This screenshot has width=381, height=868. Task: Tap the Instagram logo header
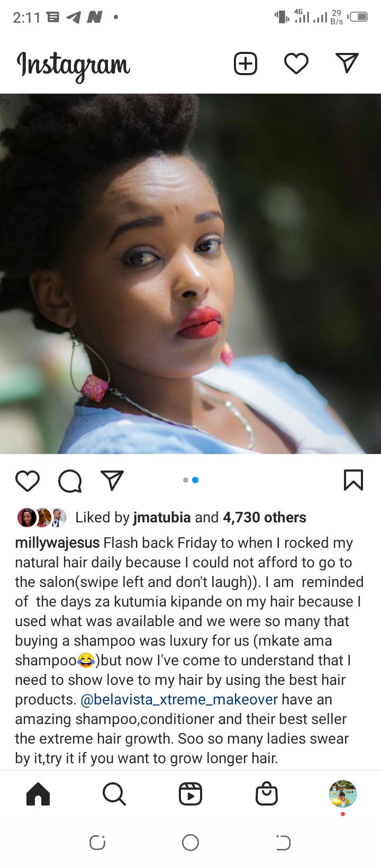[x=74, y=67]
